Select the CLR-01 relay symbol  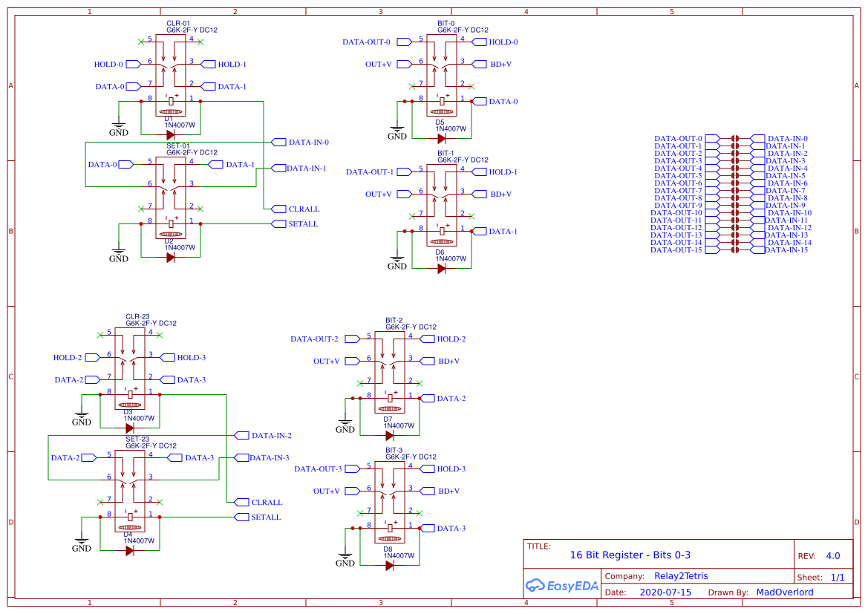(x=172, y=67)
